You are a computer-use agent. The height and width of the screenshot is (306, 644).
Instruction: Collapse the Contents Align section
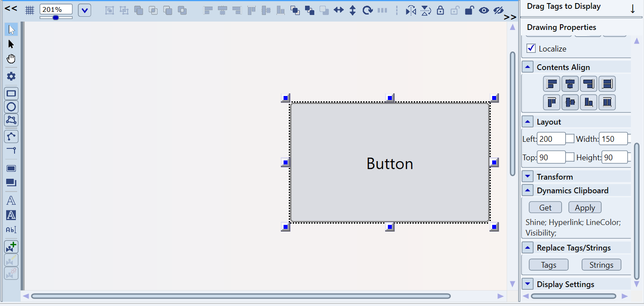528,67
